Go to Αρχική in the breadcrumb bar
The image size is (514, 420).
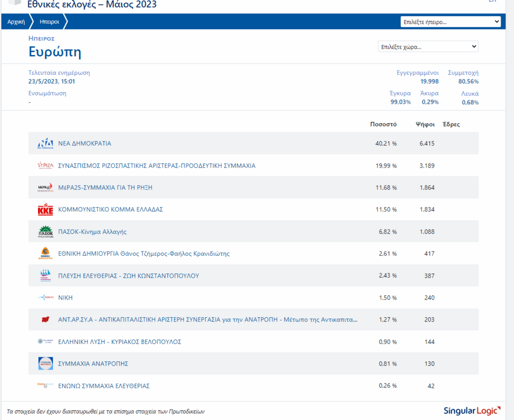[16, 22]
